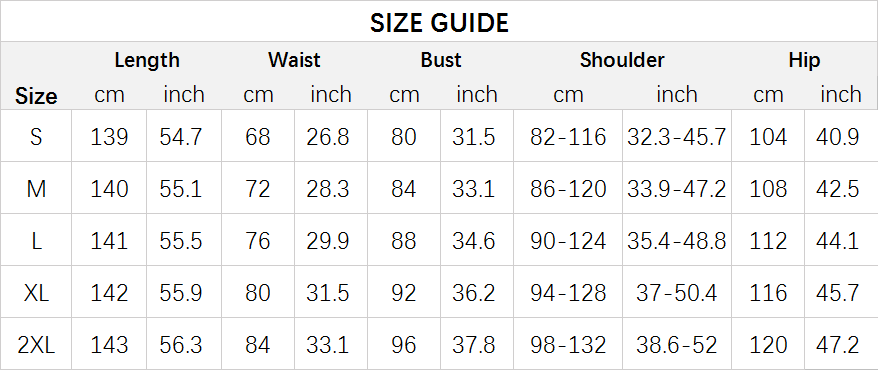
Task: Select the 55.5 length inch cell
Action: (x=183, y=240)
